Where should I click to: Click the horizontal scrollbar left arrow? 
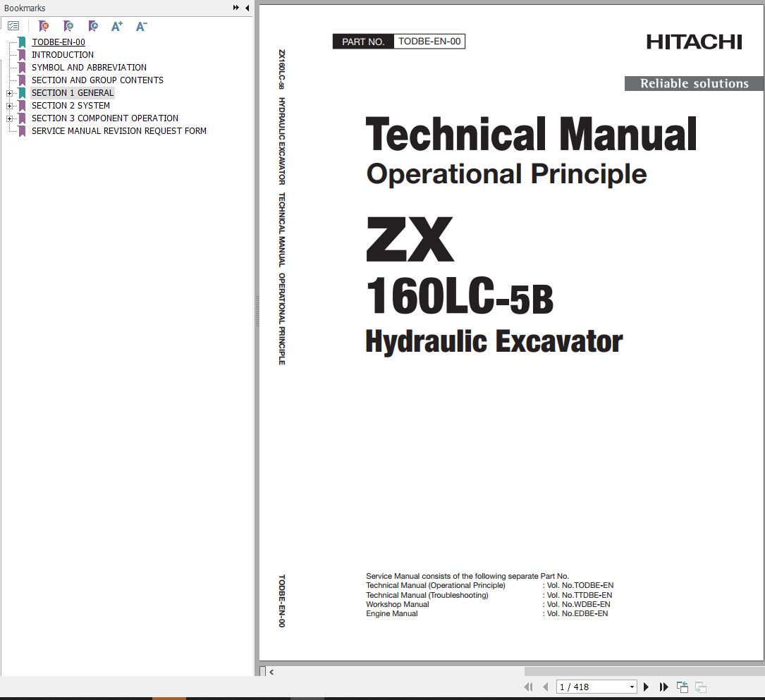pos(271,673)
